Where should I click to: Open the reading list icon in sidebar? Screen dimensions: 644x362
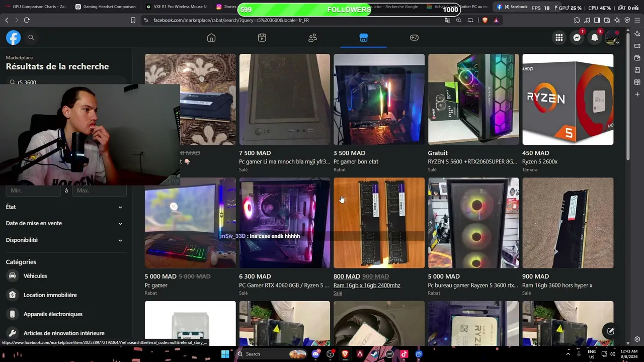637,82
